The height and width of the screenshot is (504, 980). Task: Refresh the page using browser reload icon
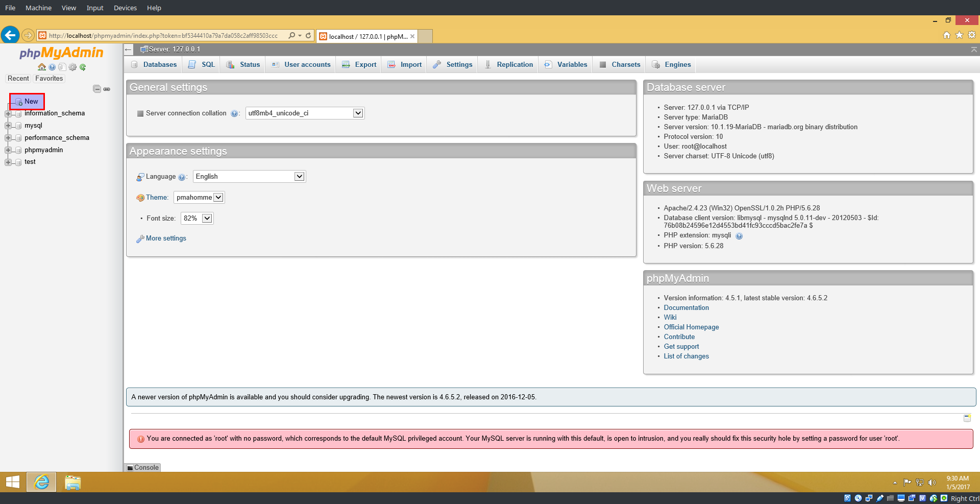pos(308,35)
